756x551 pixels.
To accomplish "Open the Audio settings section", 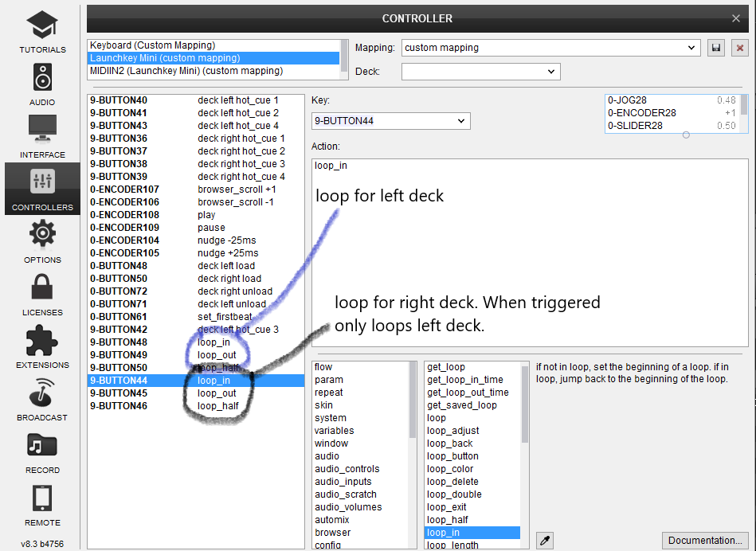I will point(42,83).
